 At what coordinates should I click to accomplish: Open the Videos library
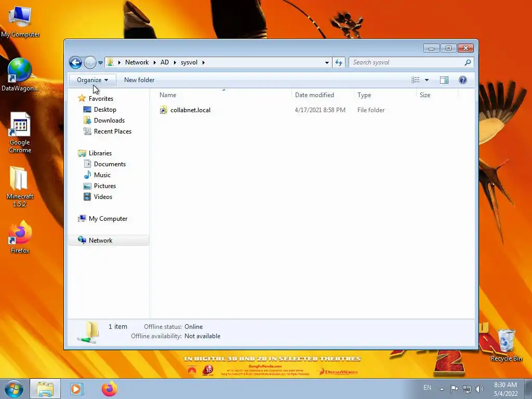(103, 197)
